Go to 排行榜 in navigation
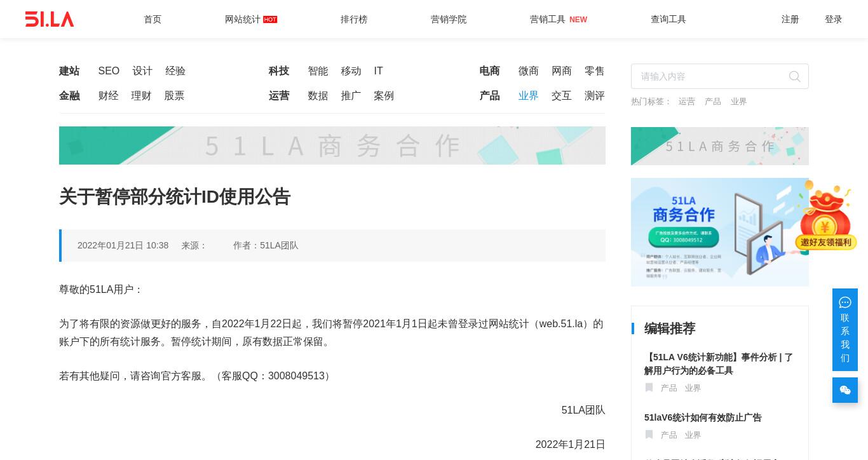 click(x=354, y=19)
